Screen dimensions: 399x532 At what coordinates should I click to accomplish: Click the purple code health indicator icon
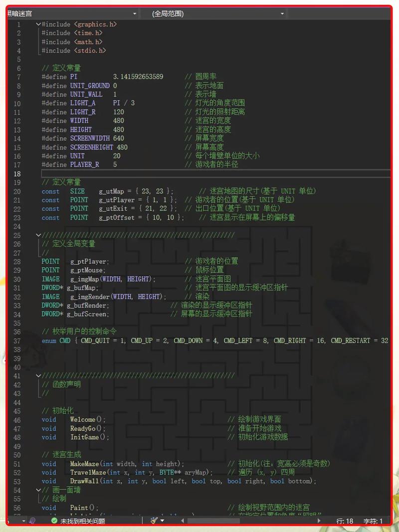point(32,521)
